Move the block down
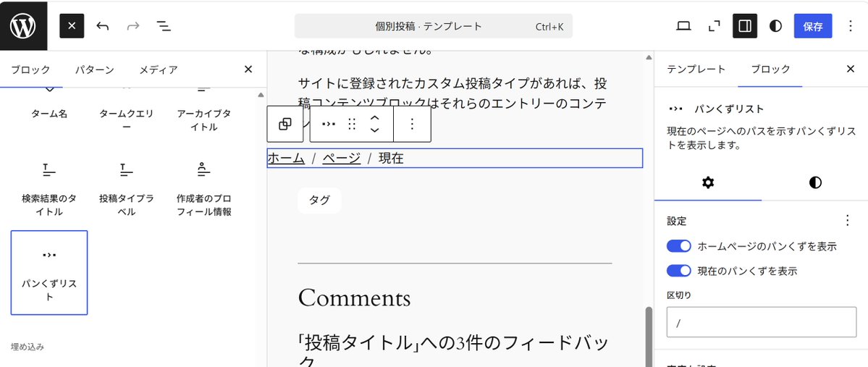The height and width of the screenshot is (367, 868). pyautogui.click(x=375, y=130)
